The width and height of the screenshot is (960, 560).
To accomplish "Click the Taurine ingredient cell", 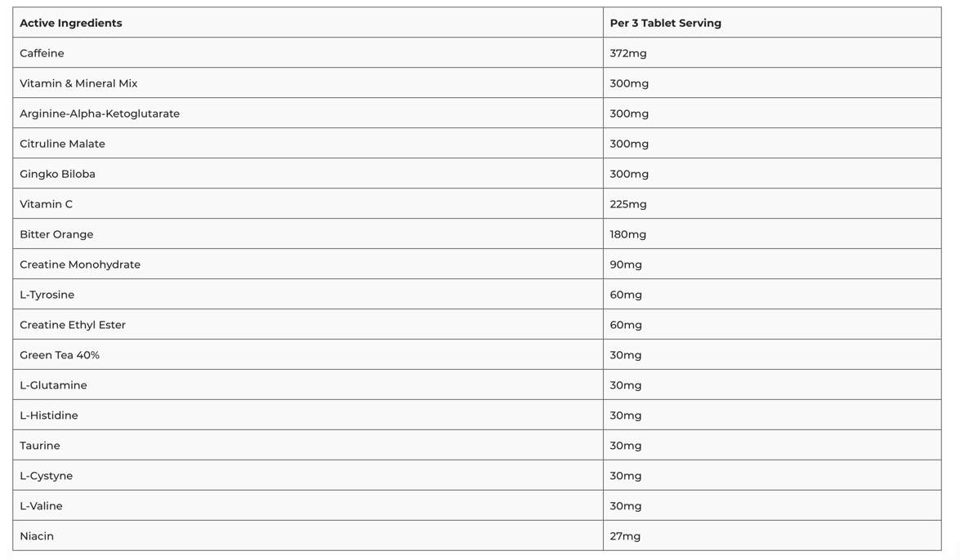I will point(308,445).
